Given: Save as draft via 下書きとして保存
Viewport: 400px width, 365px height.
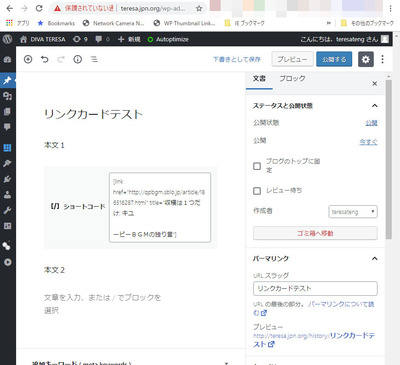Looking at the screenshot, I should pos(237,59).
